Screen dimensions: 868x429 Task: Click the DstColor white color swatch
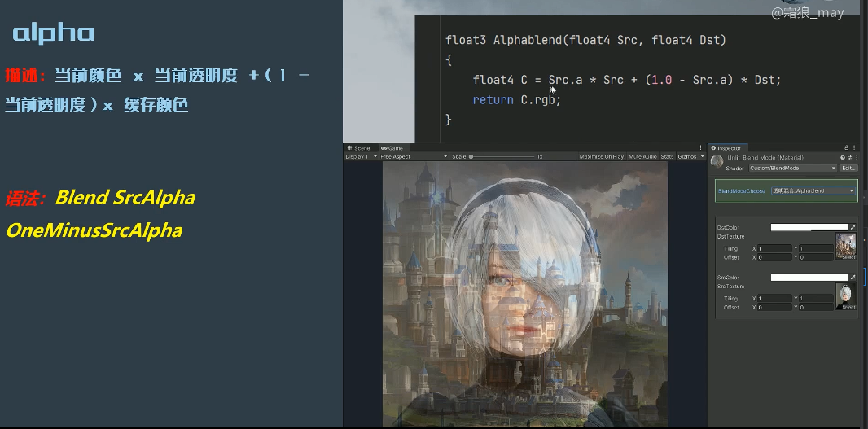click(809, 227)
